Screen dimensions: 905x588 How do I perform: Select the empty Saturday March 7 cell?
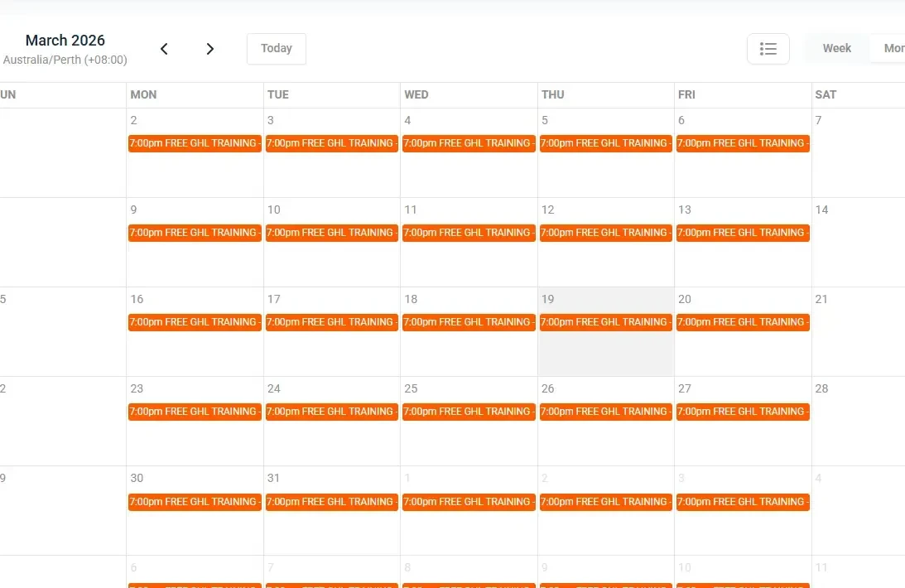(x=859, y=153)
